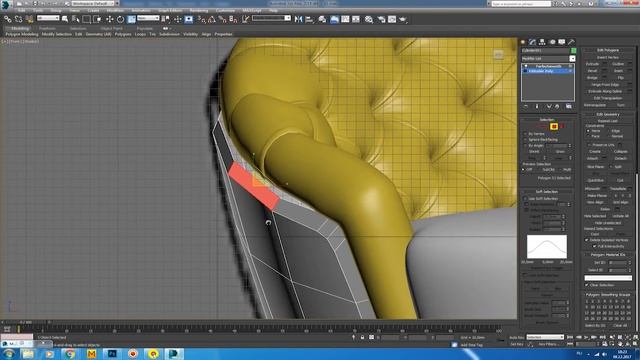
Task: Click the Unlink Selection tool
Action: point(18,19)
